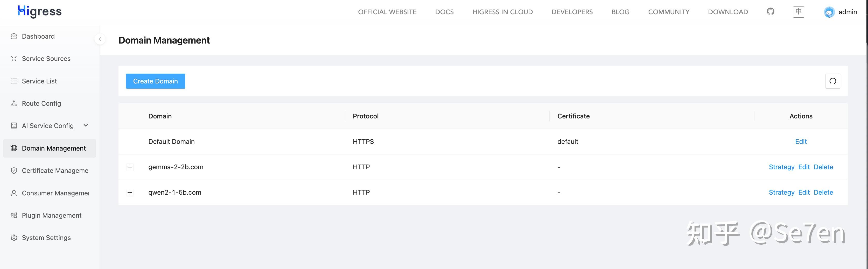Open the DOCS navigation link

click(x=444, y=12)
